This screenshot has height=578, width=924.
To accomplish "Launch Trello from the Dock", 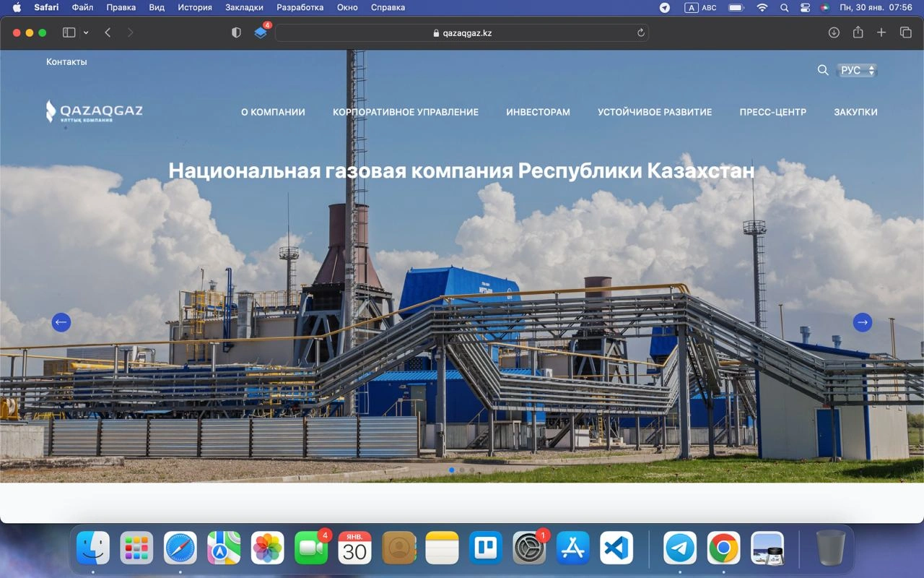I will pos(485,548).
